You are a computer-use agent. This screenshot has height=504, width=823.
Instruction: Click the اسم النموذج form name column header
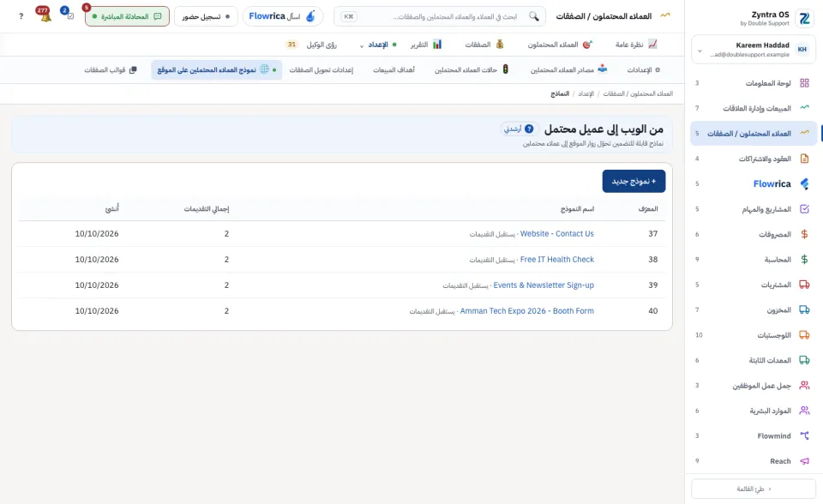[x=577, y=209]
